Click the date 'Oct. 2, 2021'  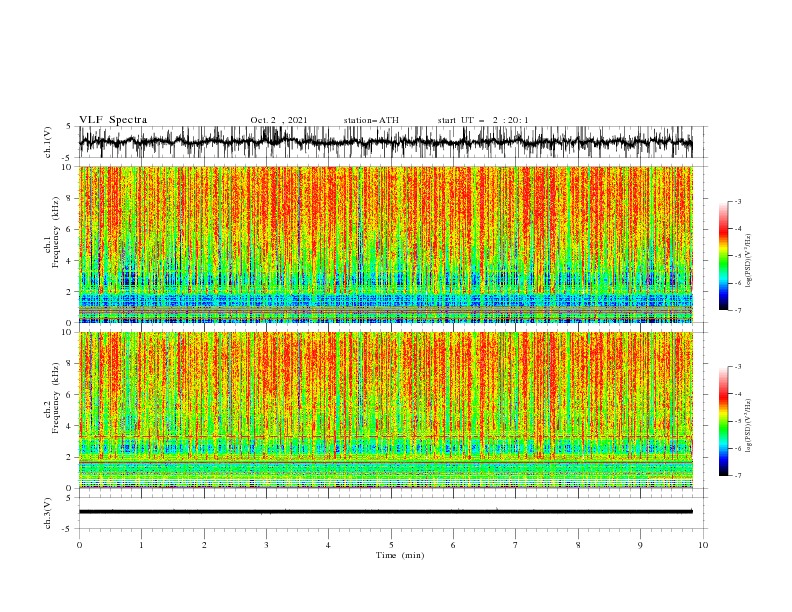click(278, 120)
